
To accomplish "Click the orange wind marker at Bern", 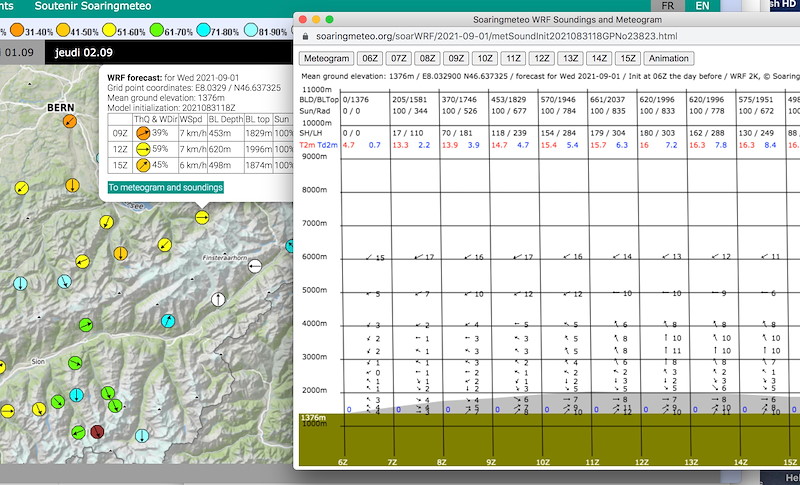I will pyautogui.click(x=70, y=121).
